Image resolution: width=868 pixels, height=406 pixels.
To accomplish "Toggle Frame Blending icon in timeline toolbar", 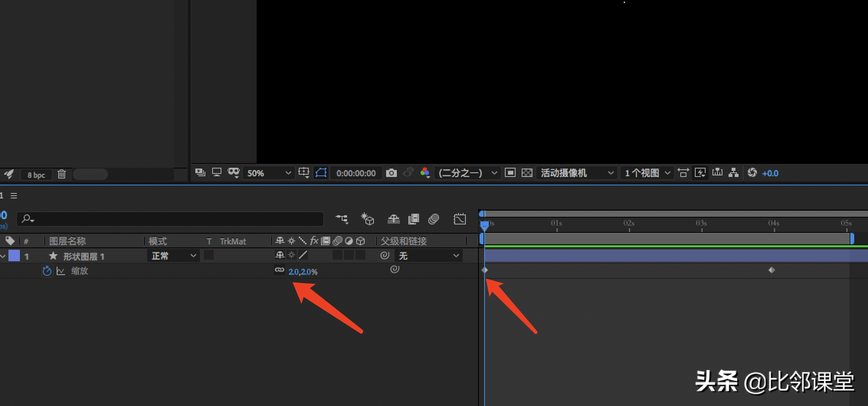I will [413, 219].
